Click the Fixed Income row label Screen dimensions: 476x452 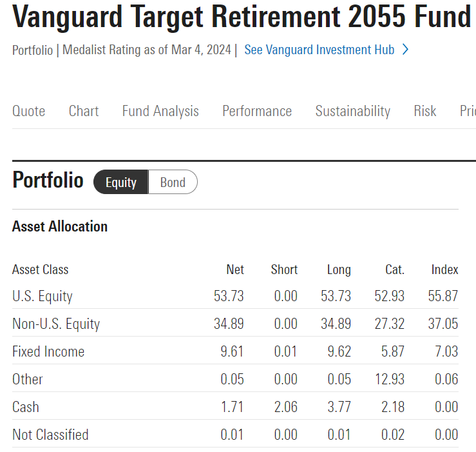click(x=48, y=351)
